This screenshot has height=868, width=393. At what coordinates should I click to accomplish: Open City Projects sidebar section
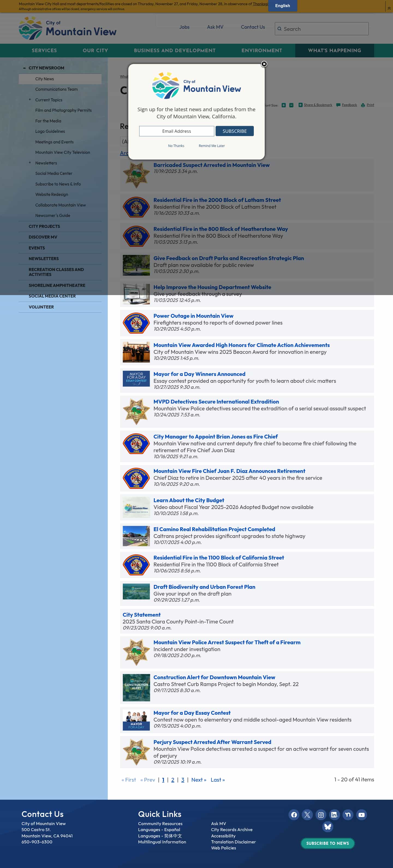tap(60, 226)
